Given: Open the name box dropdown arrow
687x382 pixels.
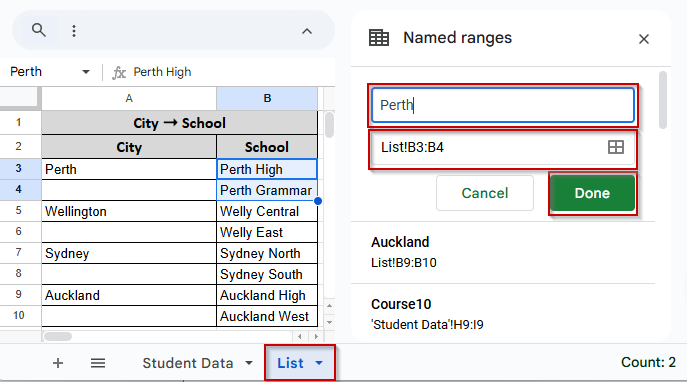Looking at the screenshot, I should pyautogui.click(x=86, y=72).
